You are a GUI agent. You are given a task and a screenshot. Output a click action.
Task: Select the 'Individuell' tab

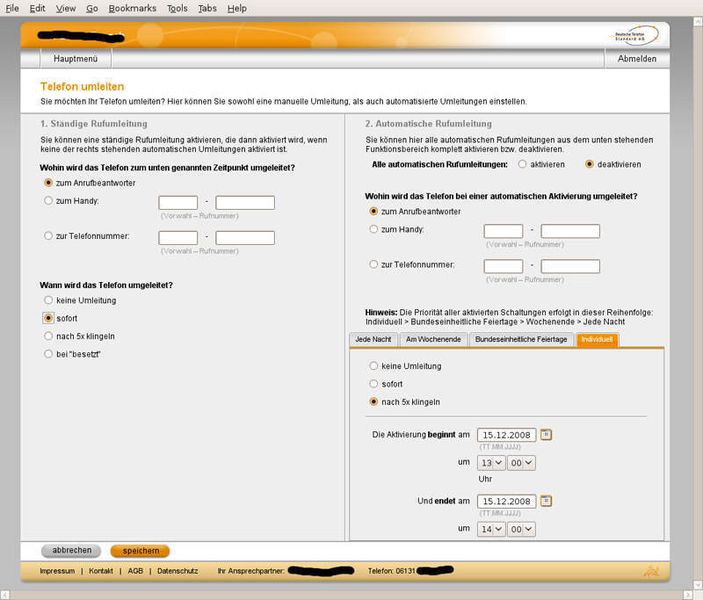pyautogui.click(x=597, y=339)
